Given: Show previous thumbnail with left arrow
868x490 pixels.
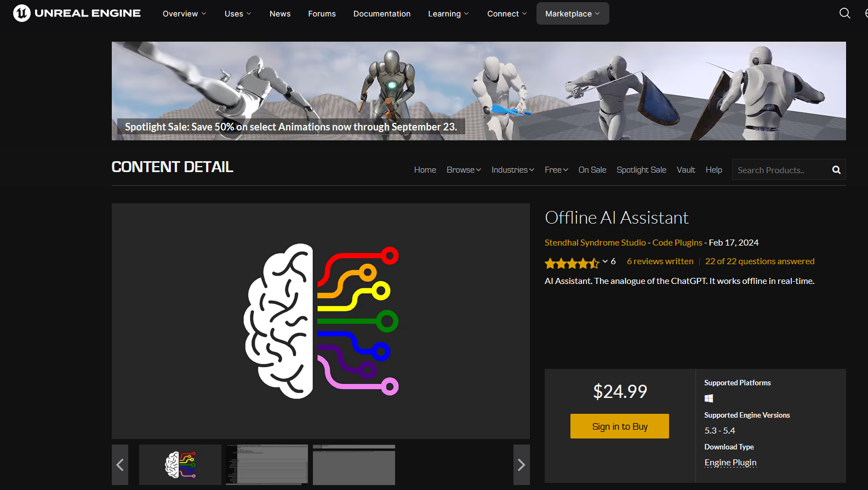Looking at the screenshot, I should [120, 465].
